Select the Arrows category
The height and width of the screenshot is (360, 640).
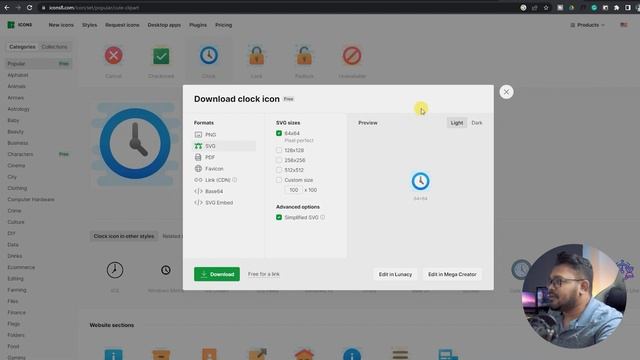tap(16, 98)
